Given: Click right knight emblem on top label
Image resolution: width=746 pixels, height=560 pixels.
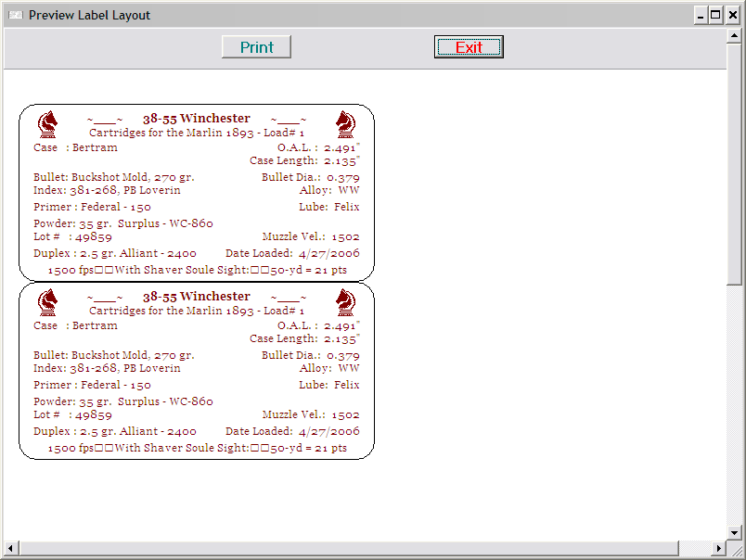Looking at the screenshot, I should point(345,124).
